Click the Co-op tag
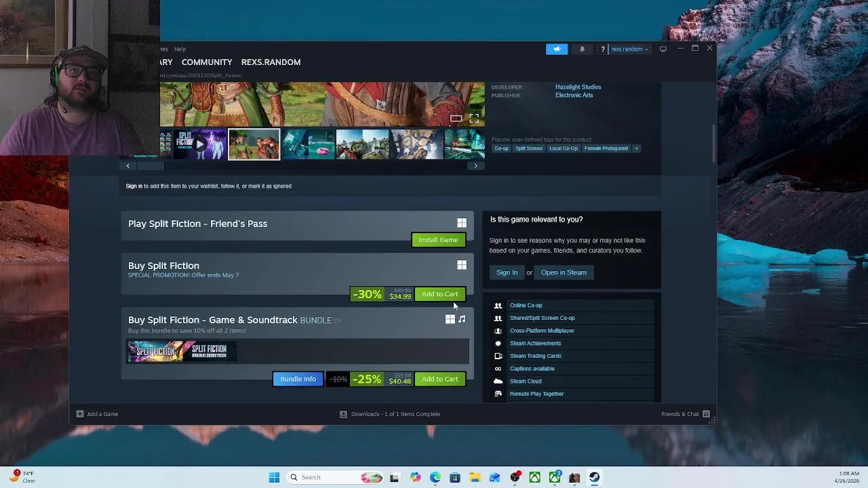 pyautogui.click(x=501, y=148)
